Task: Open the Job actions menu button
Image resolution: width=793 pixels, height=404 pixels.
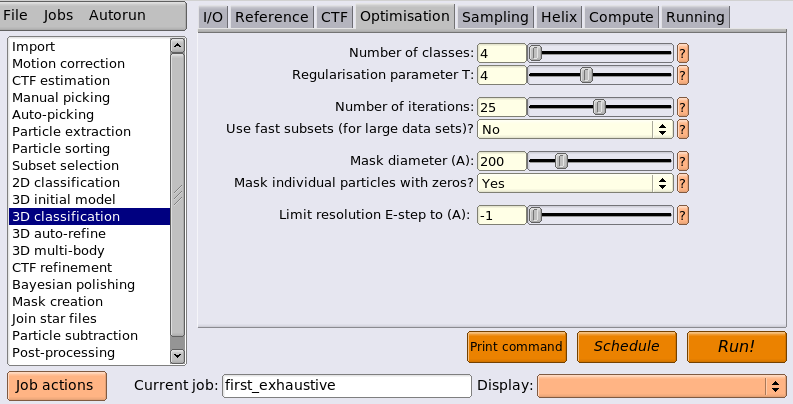Action: point(57,386)
